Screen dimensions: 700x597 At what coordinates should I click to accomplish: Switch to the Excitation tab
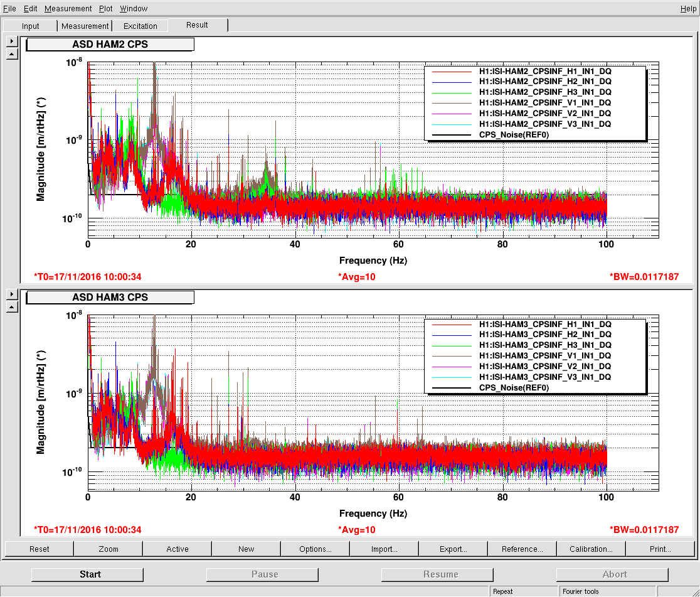click(140, 26)
